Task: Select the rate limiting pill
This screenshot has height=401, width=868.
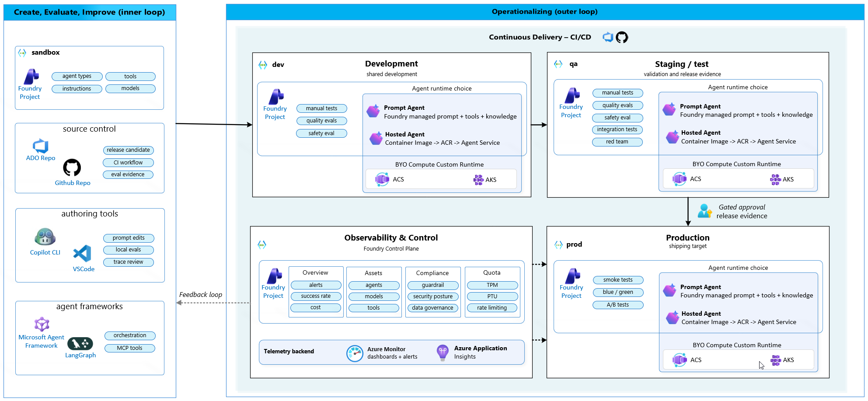Action: [492, 308]
